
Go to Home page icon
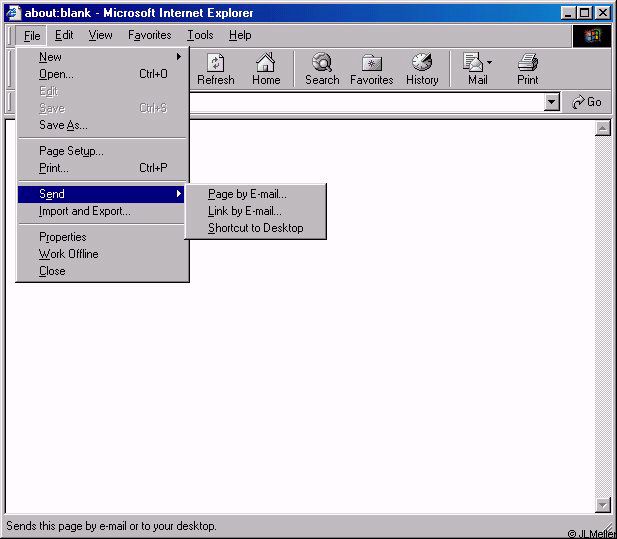[266, 69]
